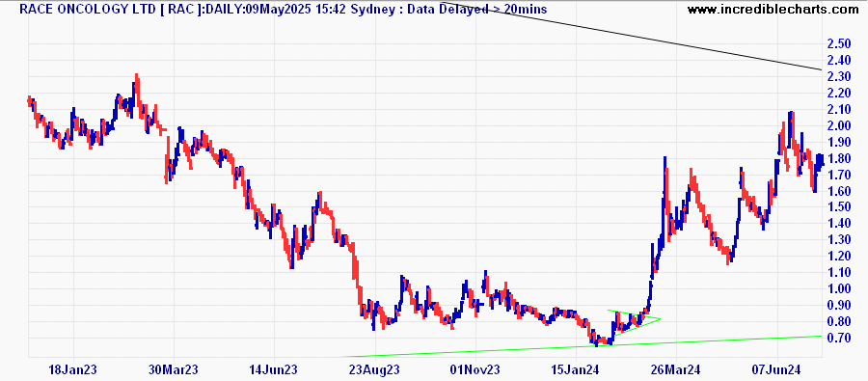Select the 30Mar23 date axis label
Image resolution: width=868 pixels, height=381 pixels.
(x=174, y=369)
